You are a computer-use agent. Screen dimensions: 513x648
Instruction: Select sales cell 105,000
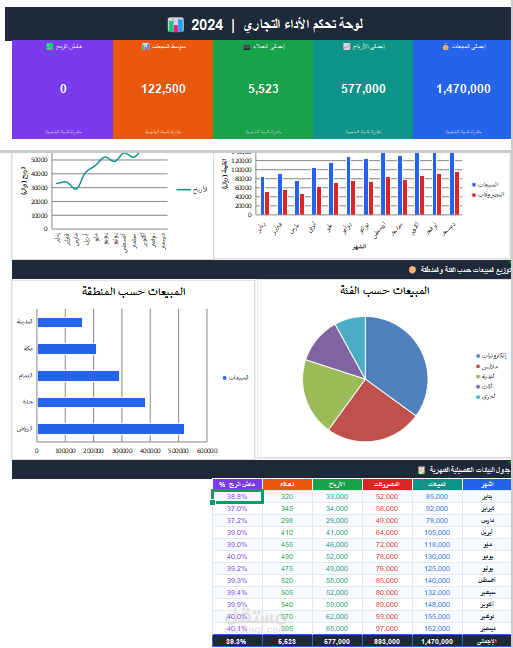(x=437, y=533)
